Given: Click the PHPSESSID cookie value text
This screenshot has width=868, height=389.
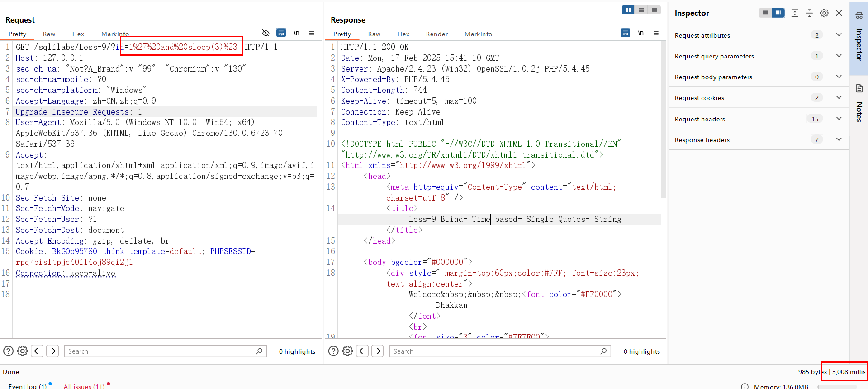Looking at the screenshot, I should (74, 262).
